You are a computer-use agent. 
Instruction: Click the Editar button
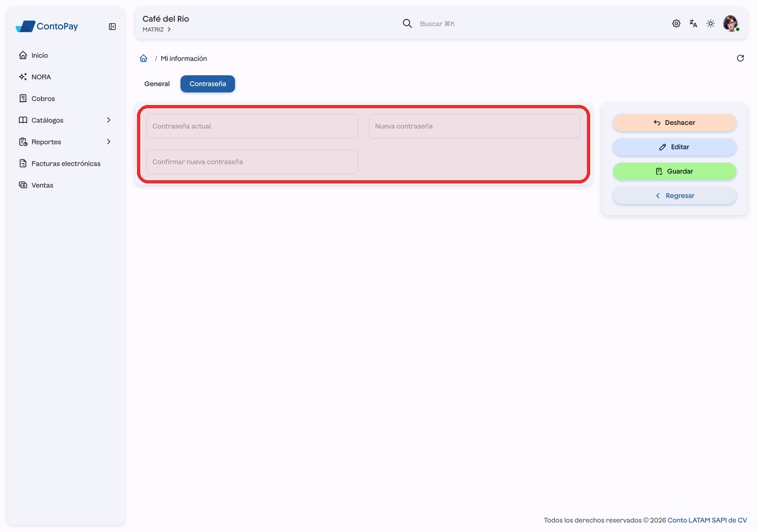(x=675, y=147)
